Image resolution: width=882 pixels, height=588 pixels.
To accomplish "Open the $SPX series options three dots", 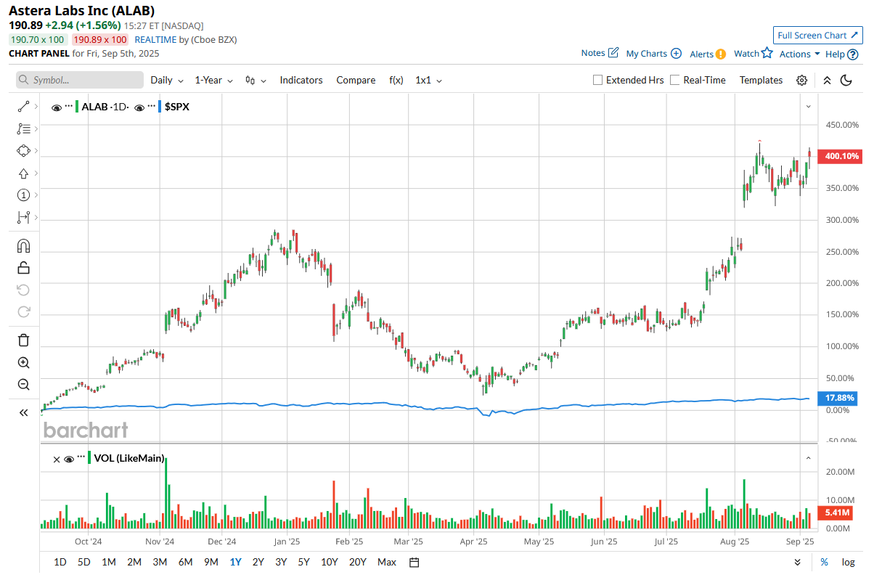I will tap(152, 107).
